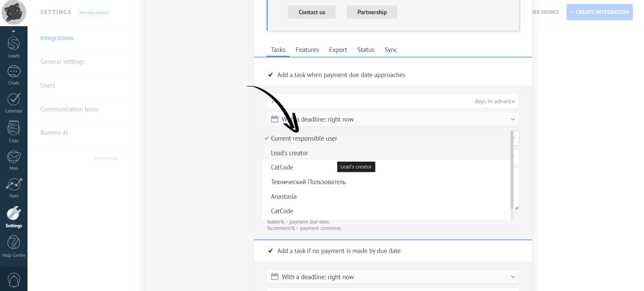Click the cat profile avatar
Viewport: 644px width, 291px height.
(14, 12)
